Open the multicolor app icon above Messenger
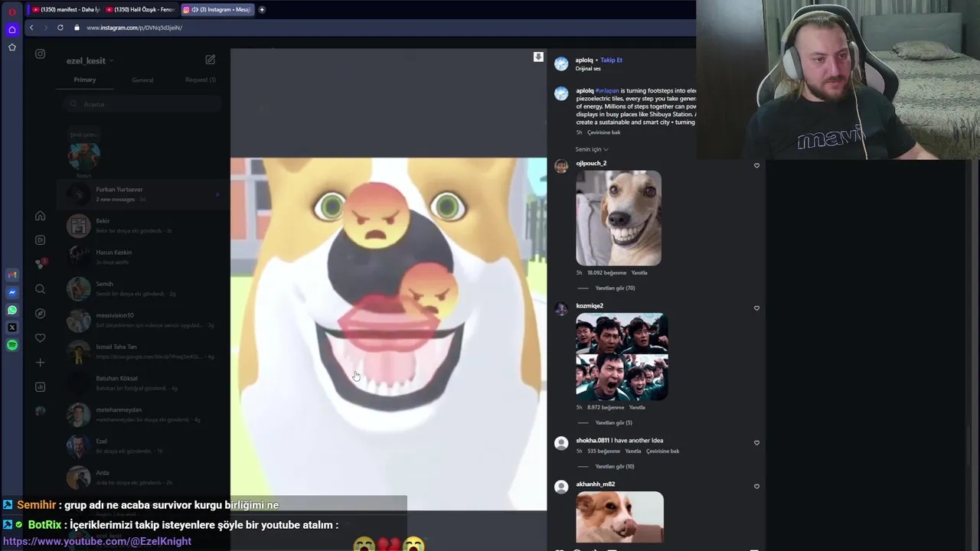 [x=11, y=275]
